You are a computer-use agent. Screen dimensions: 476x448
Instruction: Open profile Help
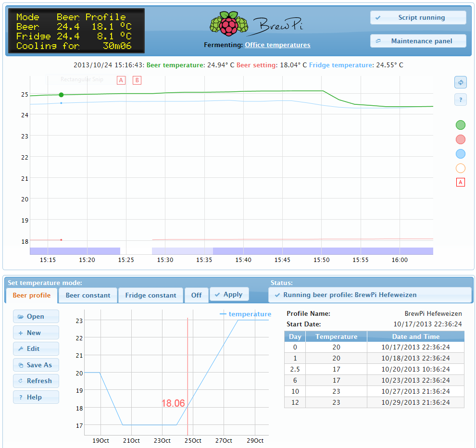pyautogui.click(x=36, y=397)
